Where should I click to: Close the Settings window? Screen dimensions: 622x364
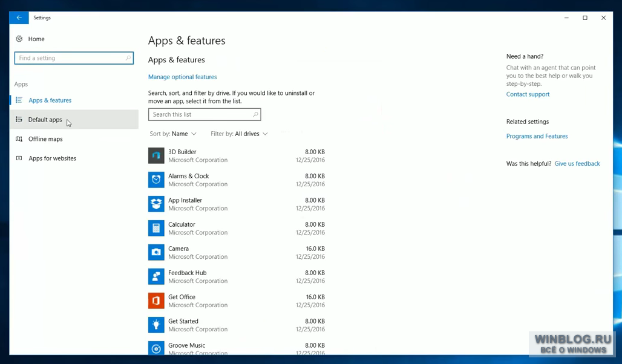click(603, 18)
